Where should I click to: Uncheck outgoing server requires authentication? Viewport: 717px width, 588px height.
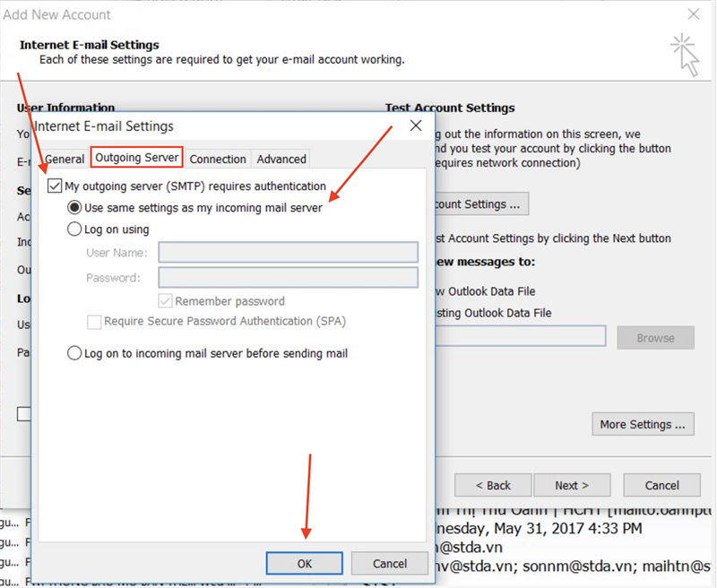[56, 186]
